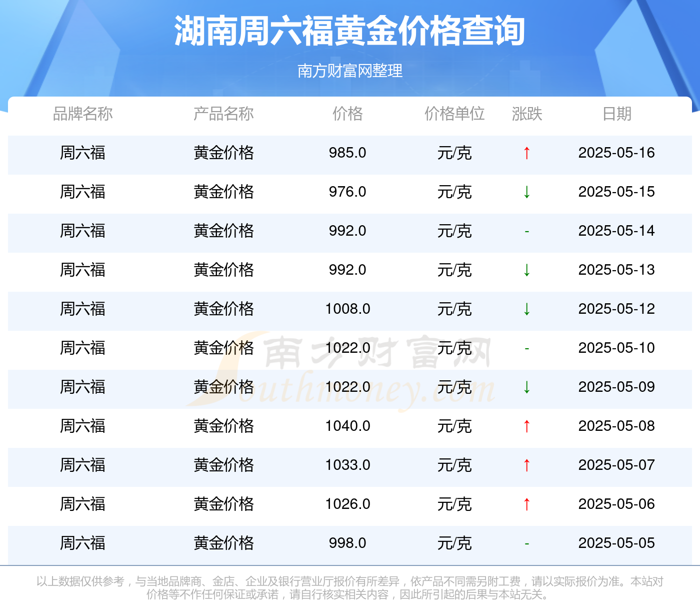Select the price 985.0
The width and height of the screenshot is (700, 602).
[x=347, y=153]
